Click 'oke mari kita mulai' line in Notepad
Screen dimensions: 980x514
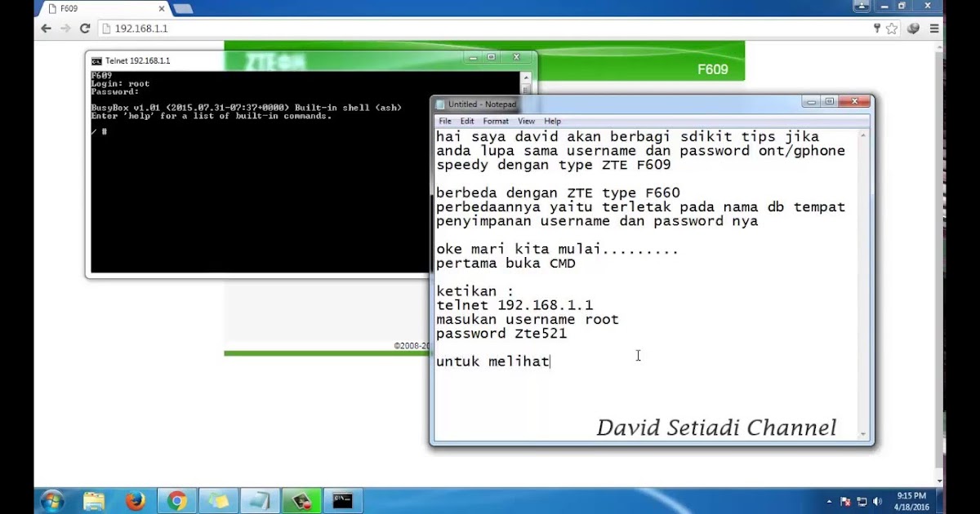tap(558, 250)
